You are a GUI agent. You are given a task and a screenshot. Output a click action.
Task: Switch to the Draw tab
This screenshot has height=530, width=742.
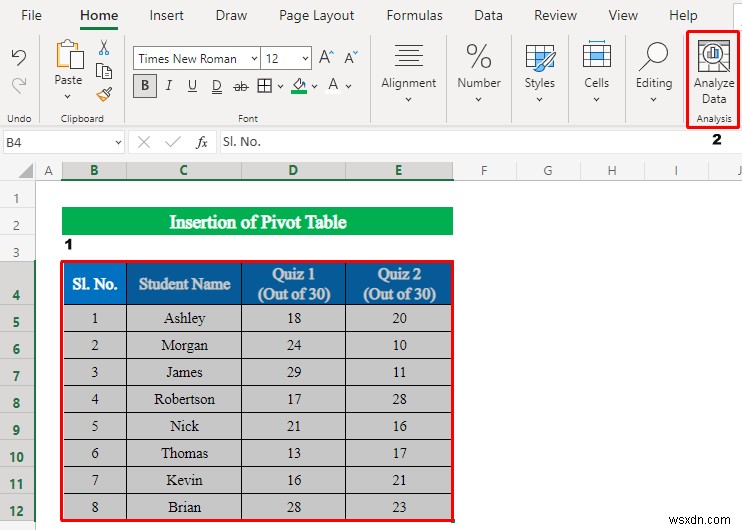click(231, 15)
